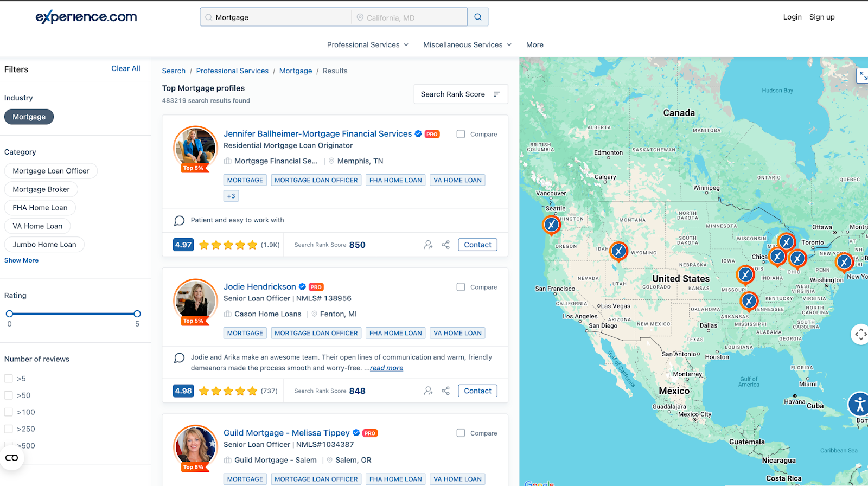Image resolution: width=868 pixels, height=486 pixels.
Task: Select Mortgage Loan Officer category
Action: coord(51,171)
